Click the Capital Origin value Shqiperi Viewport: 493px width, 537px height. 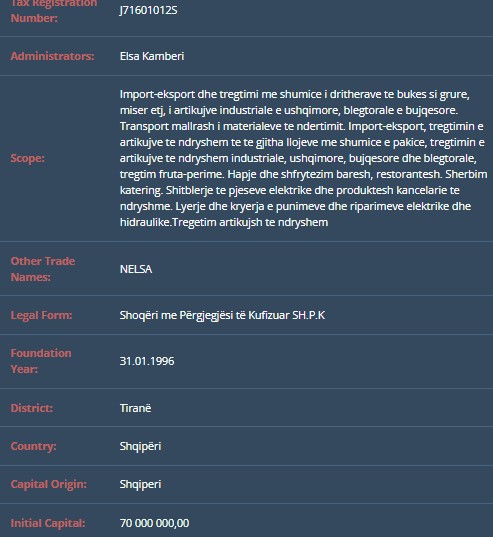(140, 484)
